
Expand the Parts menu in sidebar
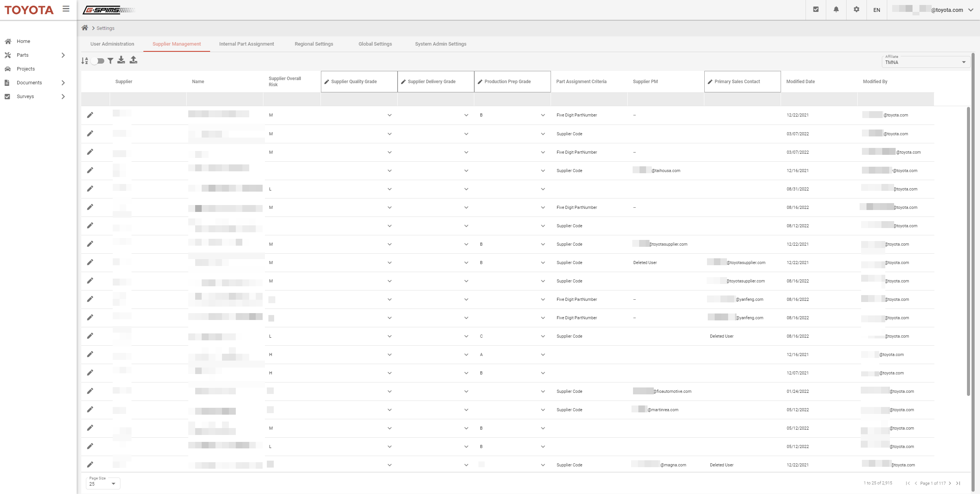point(63,55)
